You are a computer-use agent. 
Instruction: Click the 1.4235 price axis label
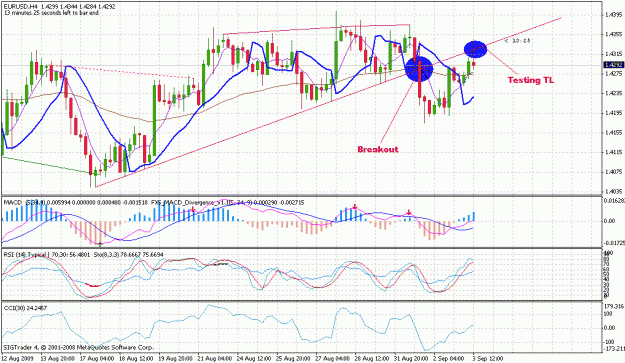click(613, 93)
